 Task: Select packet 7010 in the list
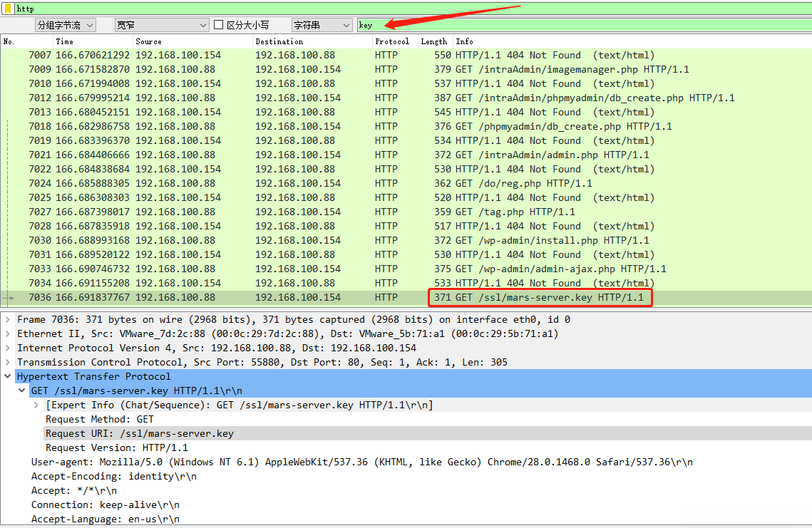(x=406, y=84)
